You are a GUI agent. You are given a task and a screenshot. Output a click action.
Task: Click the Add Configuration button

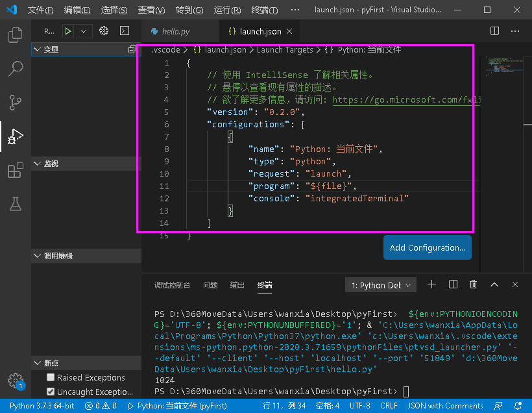click(427, 247)
